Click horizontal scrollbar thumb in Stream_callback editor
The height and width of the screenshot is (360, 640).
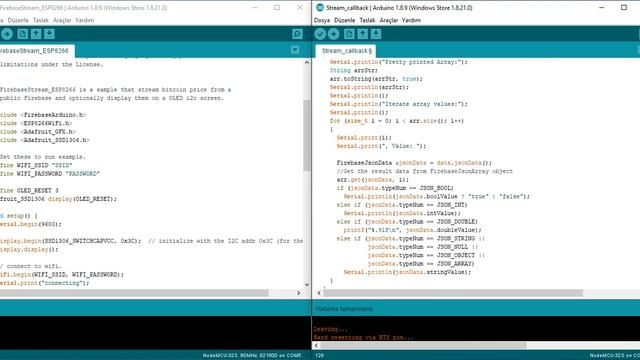453,293
